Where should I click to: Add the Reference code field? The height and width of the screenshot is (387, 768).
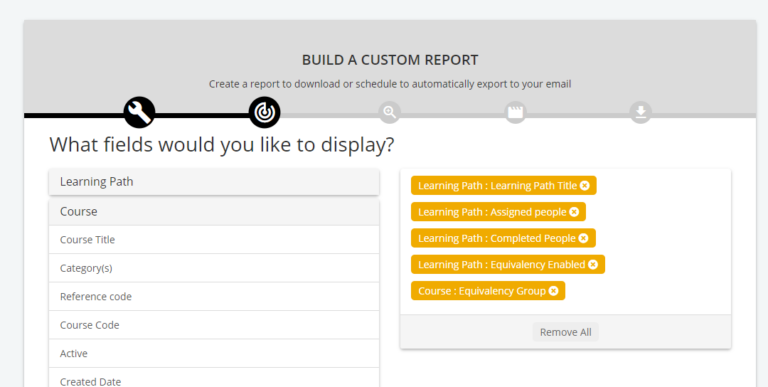click(x=214, y=296)
